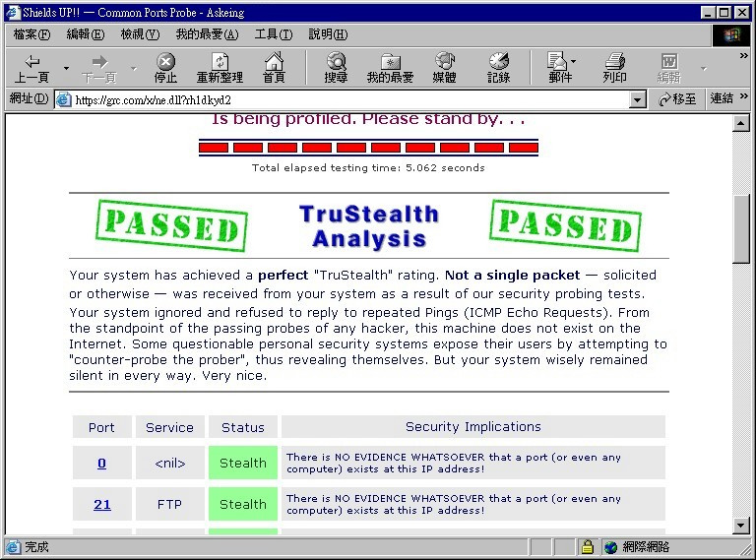Click the status bar page icon
The height and width of the screenshot is (560, 756).
[13, 547]
